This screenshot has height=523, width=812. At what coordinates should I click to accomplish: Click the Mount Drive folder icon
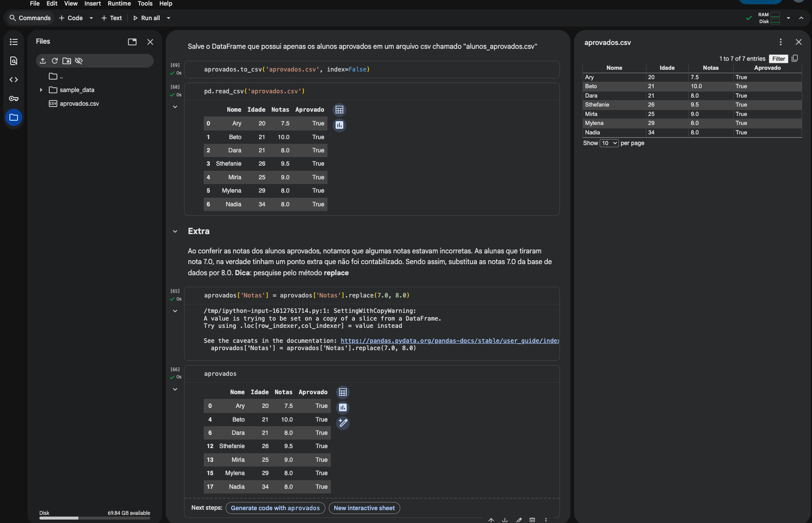pyautogui.click(x=67, y=61)
